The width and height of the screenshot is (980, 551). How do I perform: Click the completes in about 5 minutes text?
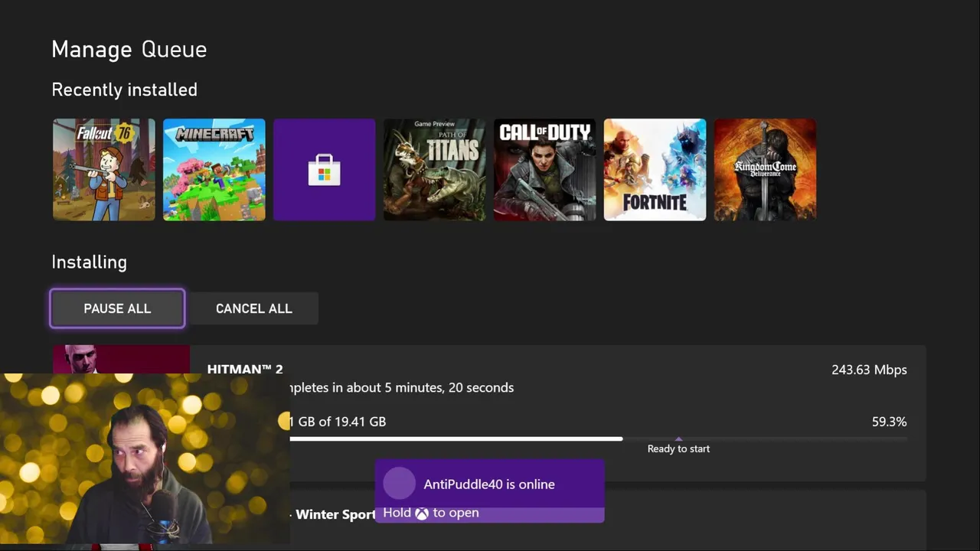pos(402,388)
